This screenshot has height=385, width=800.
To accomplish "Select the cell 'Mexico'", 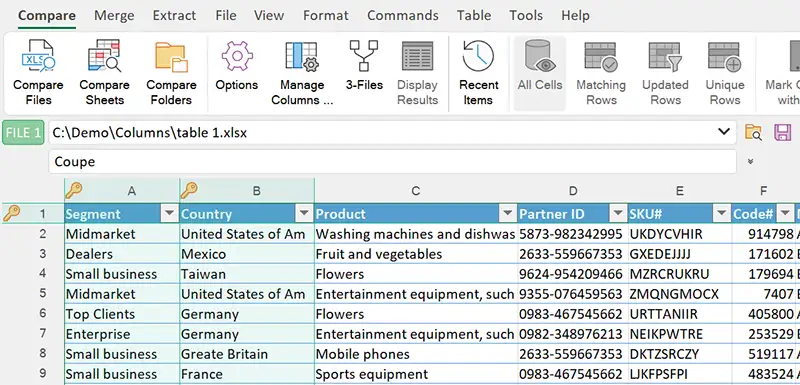I will [247, 254].
